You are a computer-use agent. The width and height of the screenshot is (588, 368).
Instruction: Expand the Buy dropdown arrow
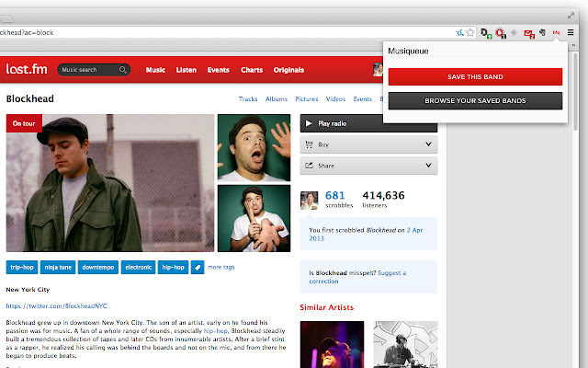pos(428,144)
